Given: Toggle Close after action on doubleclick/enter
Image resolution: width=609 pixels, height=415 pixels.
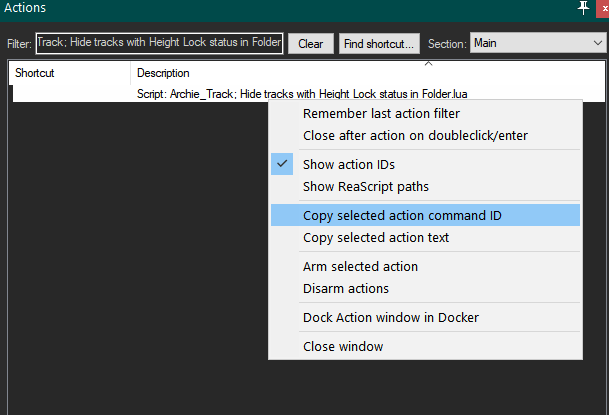Looking at the screenshot, I should [415, 135].
